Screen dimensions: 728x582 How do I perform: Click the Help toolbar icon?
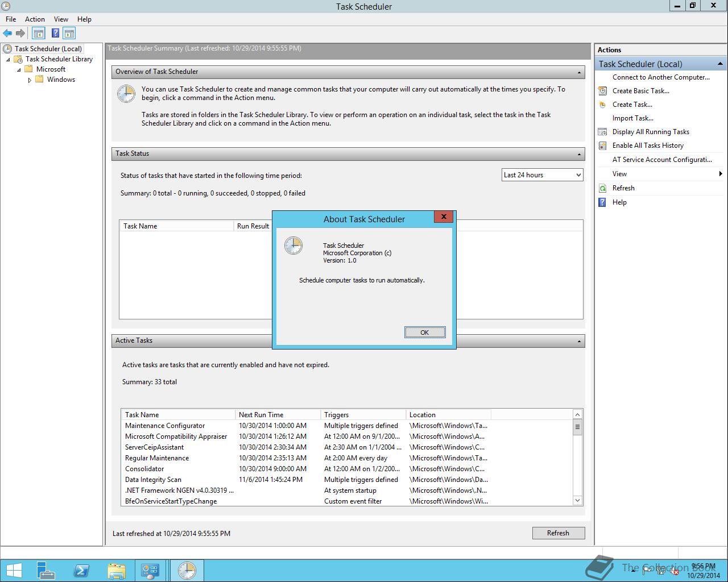pyautogui.click(x=55, y=34)
